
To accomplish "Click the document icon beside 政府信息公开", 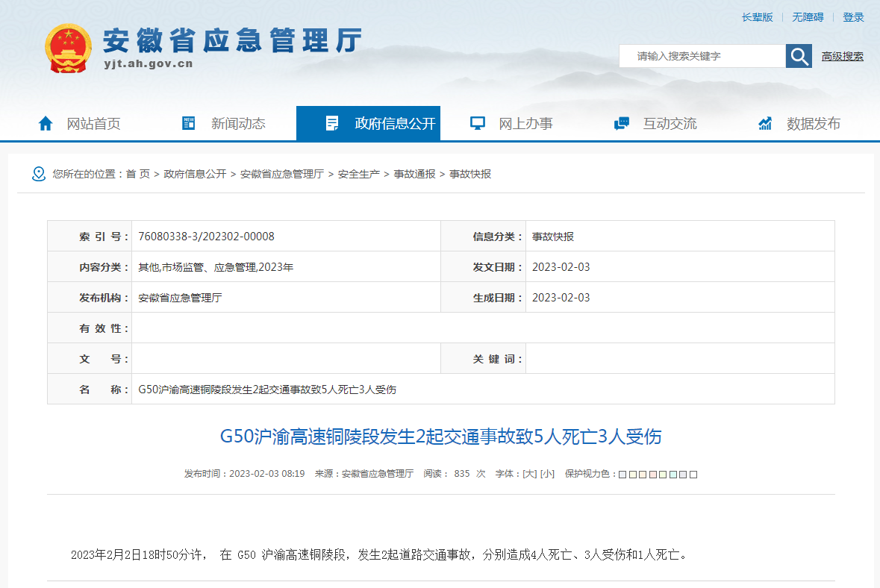I will click(332, 124).
